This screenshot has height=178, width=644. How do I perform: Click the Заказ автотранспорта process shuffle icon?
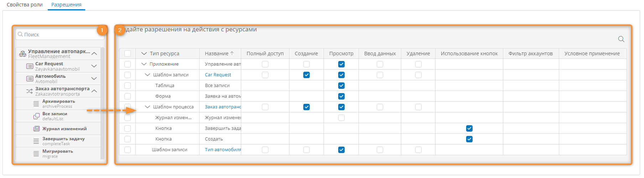30,91
